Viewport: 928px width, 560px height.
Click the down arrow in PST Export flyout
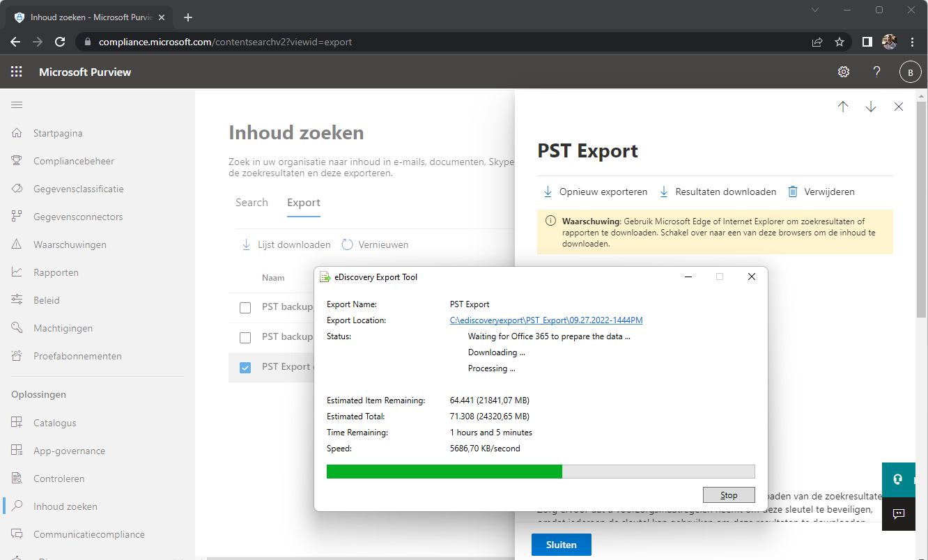click(870, 107)
